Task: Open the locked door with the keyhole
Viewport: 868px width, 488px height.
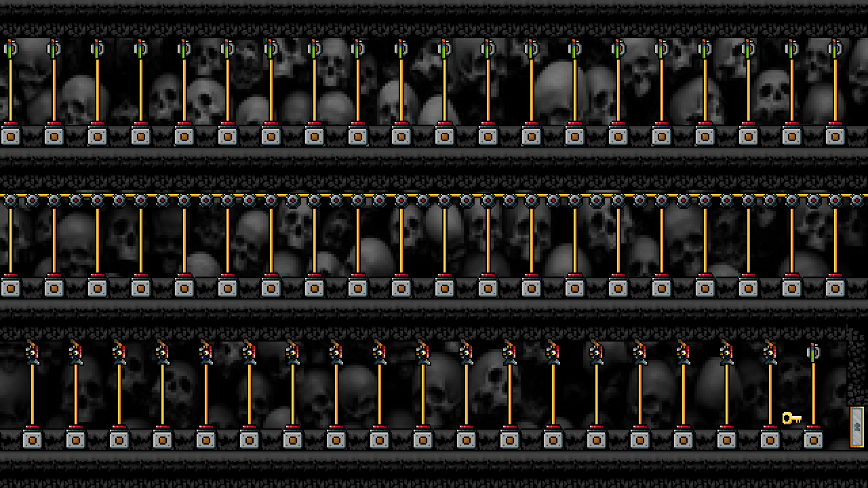Action: (857, 427)
